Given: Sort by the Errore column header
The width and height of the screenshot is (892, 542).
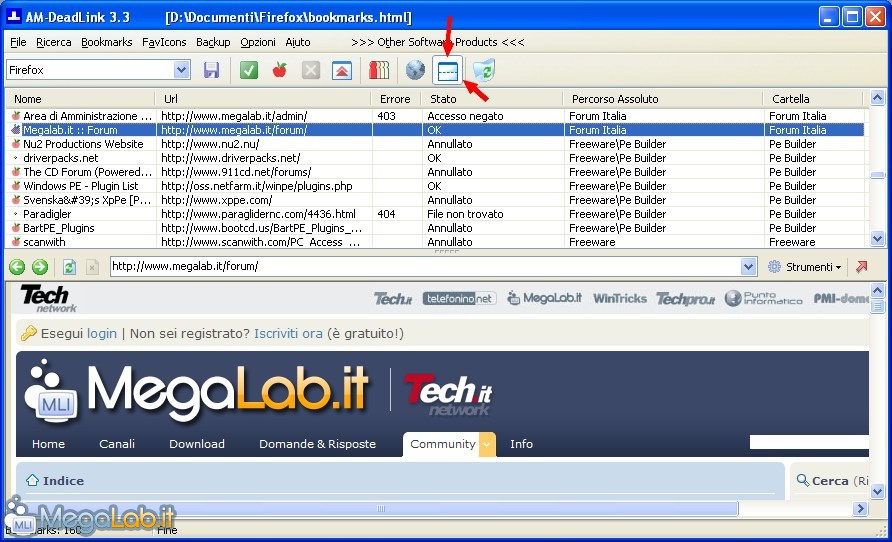Looking at the screenshot, I should [x=396, y=99].
